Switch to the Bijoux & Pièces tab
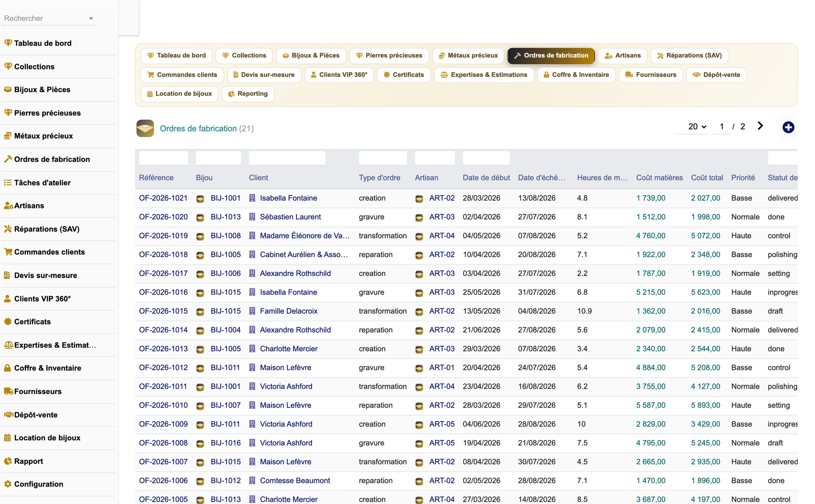Viewport: 815px width, 504px height. pos(311,56)
